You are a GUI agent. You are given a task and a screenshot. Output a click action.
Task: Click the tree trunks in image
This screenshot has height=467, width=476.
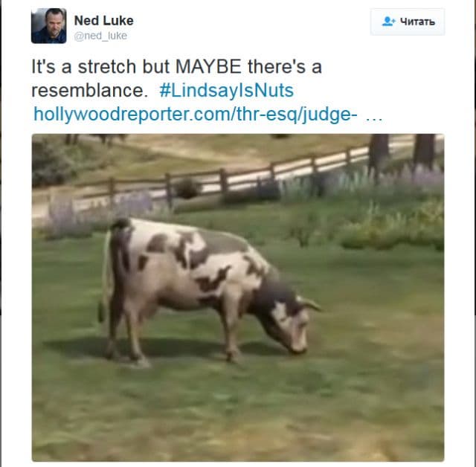[x=401, y=152]
